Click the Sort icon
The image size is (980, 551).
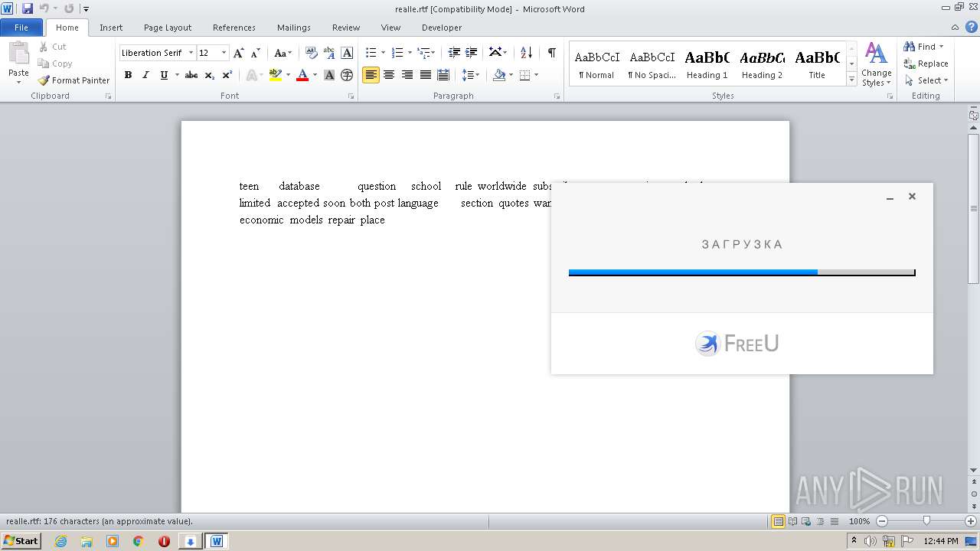[x=526, y=53]
